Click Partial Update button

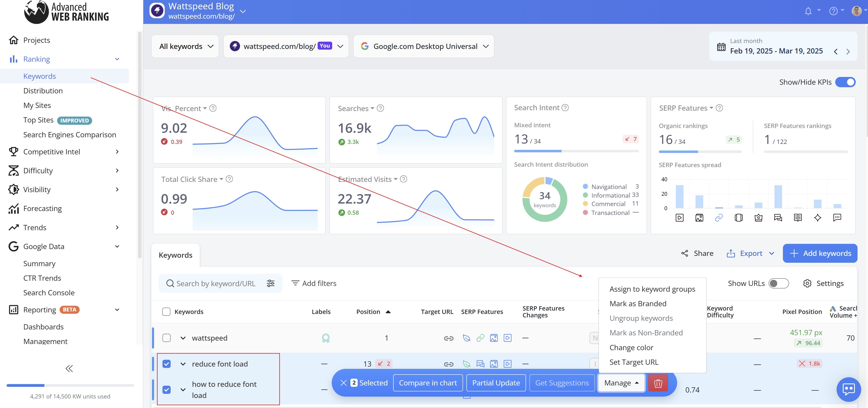click(x=496, y=383)
